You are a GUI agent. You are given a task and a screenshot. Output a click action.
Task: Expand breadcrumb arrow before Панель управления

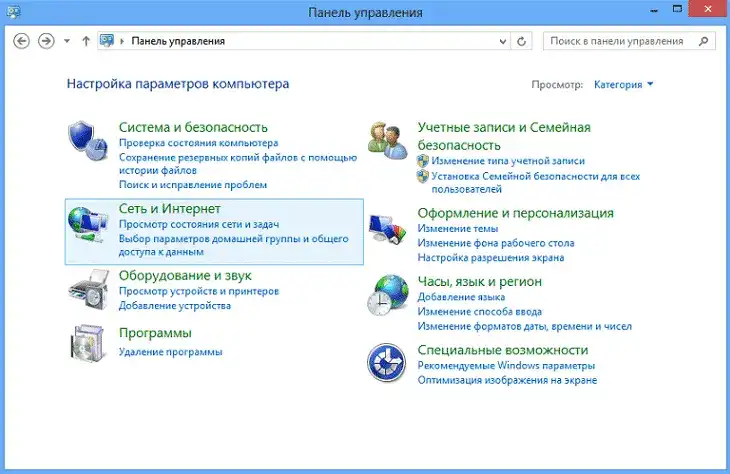(x=122, y=41)
